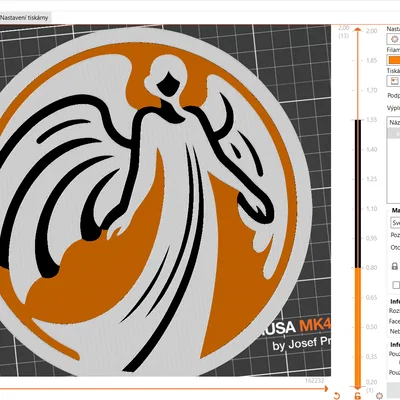Screen dimensions: 400x400
Task: Click the 0,35 height tick label
Action: [371, 357]
